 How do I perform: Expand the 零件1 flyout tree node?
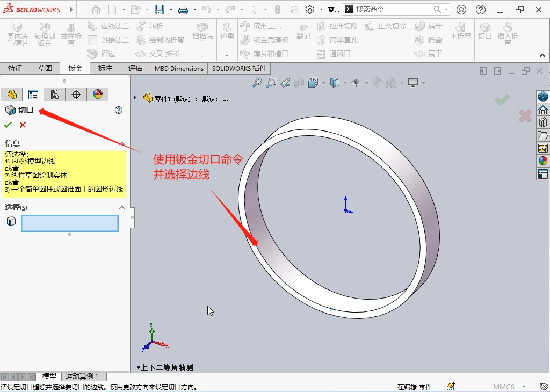click(135, 98)
